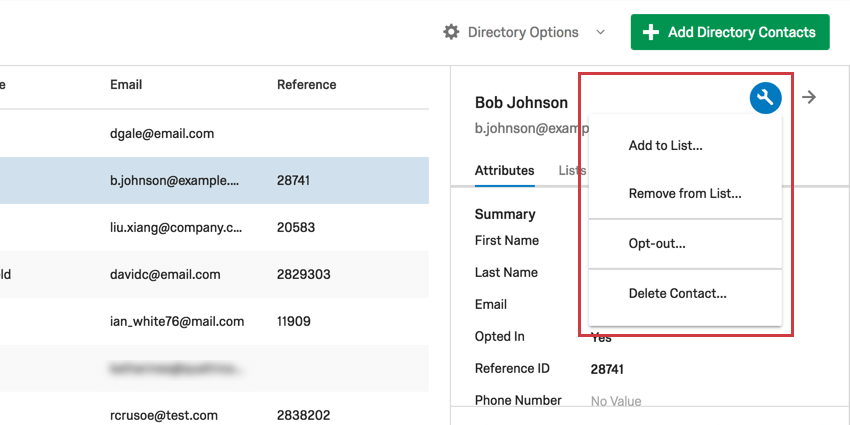Select the ian_white76@mail.com contact row
Screen dimensions: 850x425
(x=177, y=321)
